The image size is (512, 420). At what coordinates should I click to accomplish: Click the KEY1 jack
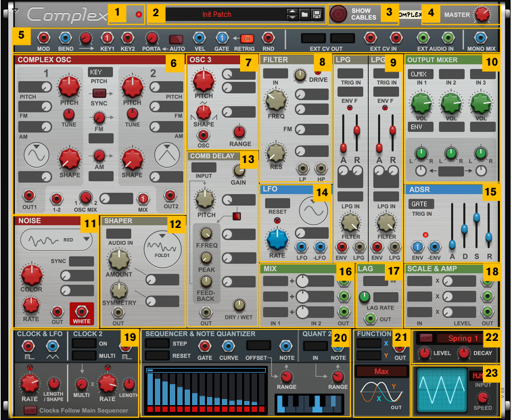[x=107, y=38]
